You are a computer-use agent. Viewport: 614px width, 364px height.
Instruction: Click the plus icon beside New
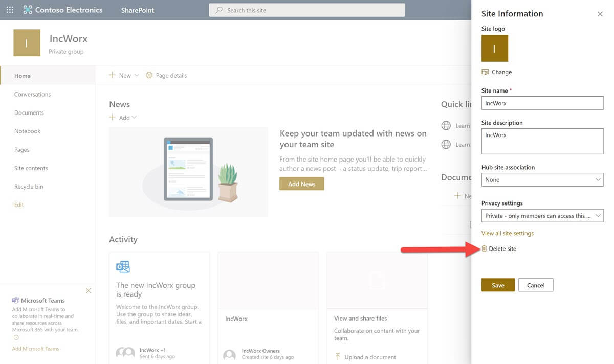112,75
